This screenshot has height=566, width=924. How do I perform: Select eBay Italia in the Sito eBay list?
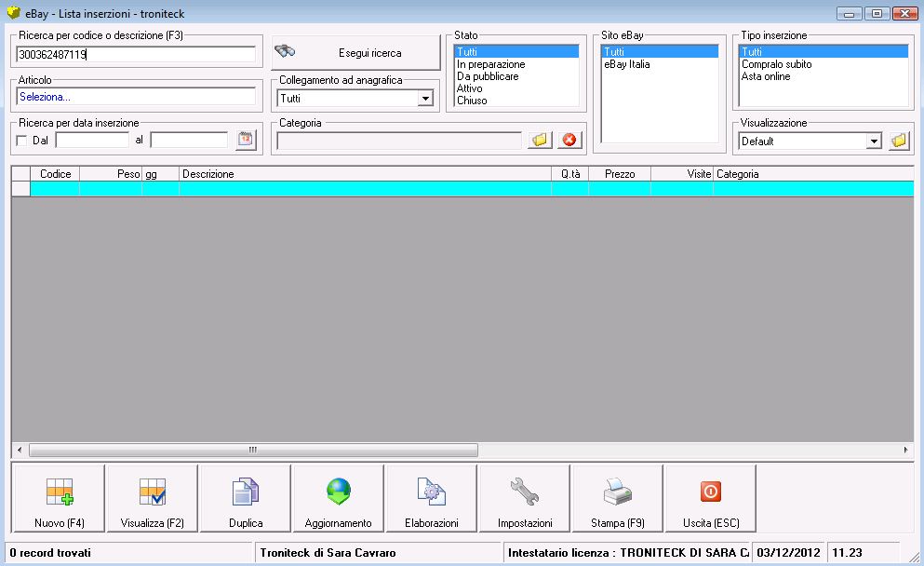tap(660, 64)
